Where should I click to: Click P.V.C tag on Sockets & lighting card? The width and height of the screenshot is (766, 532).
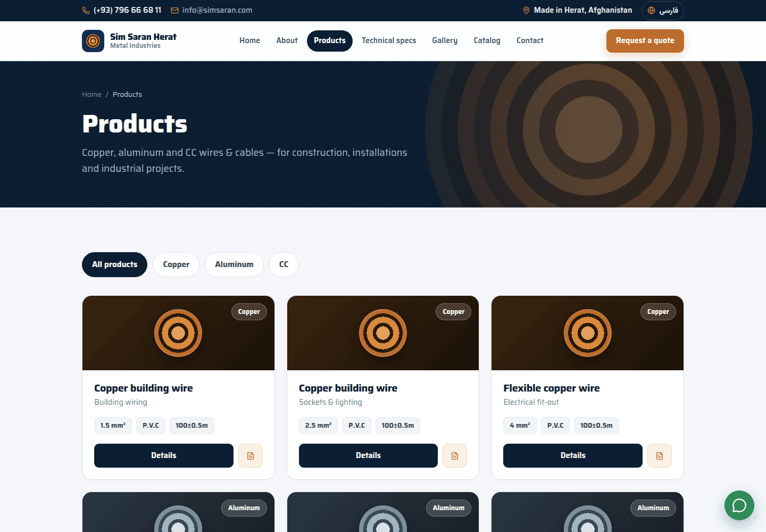coord(356,426)
